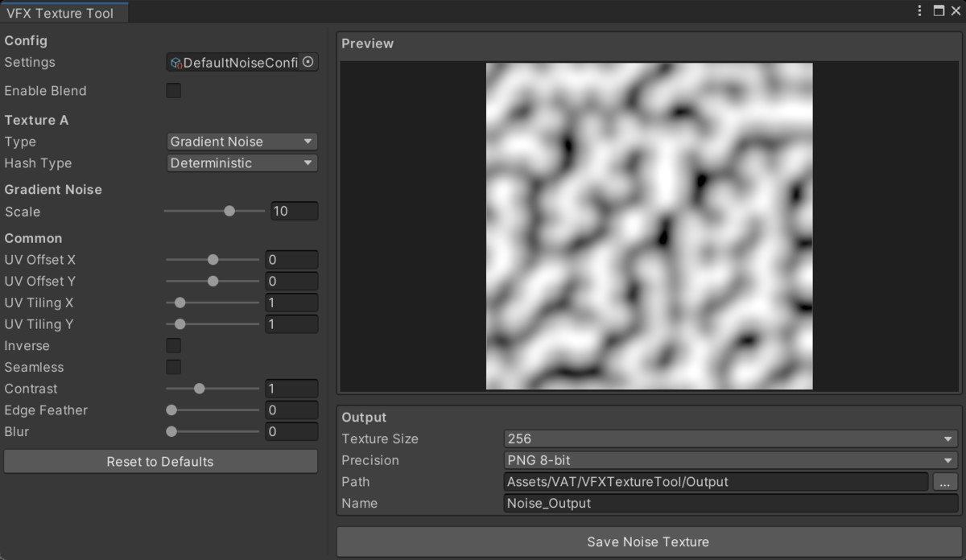Maximize the VFX Texture Tool window
Image resolution: width=966 pixels, height=560 pixels.
(939, 10)
